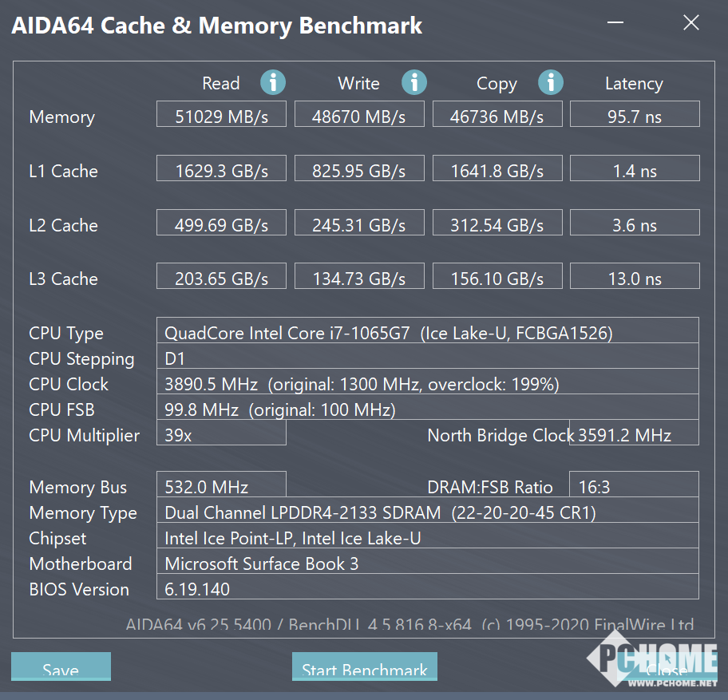Viewport: 728px width, 700px height.
Task: Click the L1 Cache Read value box
Action: point(221,168)
